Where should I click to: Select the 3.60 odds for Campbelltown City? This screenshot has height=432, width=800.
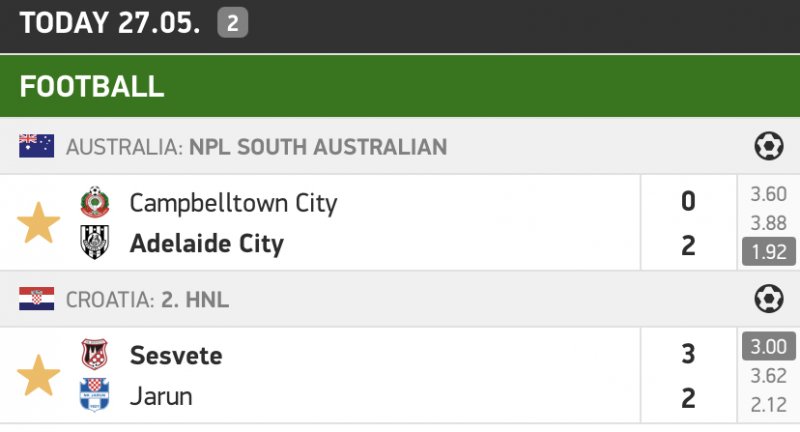click(768, 195)
